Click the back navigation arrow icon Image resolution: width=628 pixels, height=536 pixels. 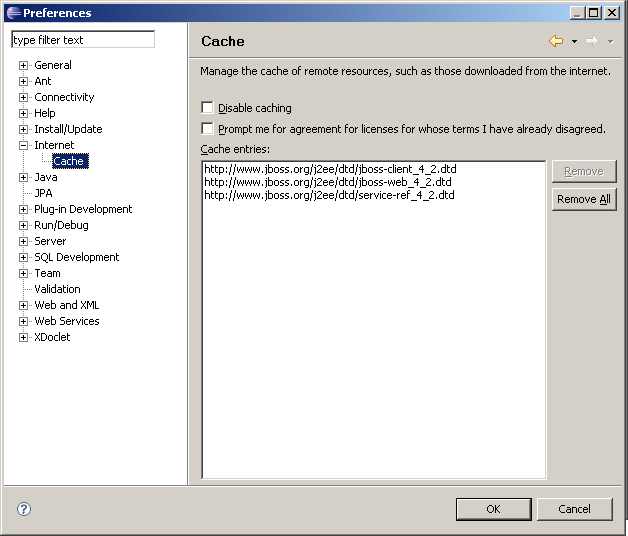point(556,41)
